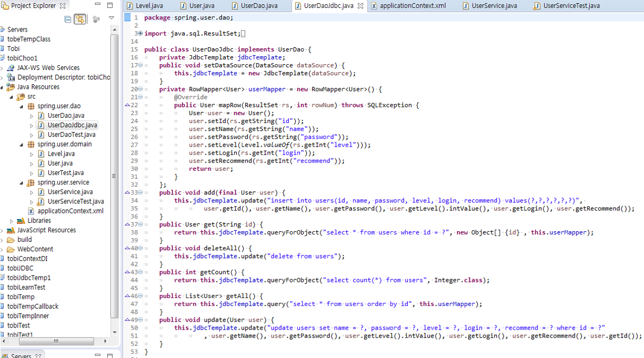Image resolution: width=644 pixels, height=358 pixels.
Task: Click override marker beside line 49
Action: pyautogui.click(x=127, y=320)
